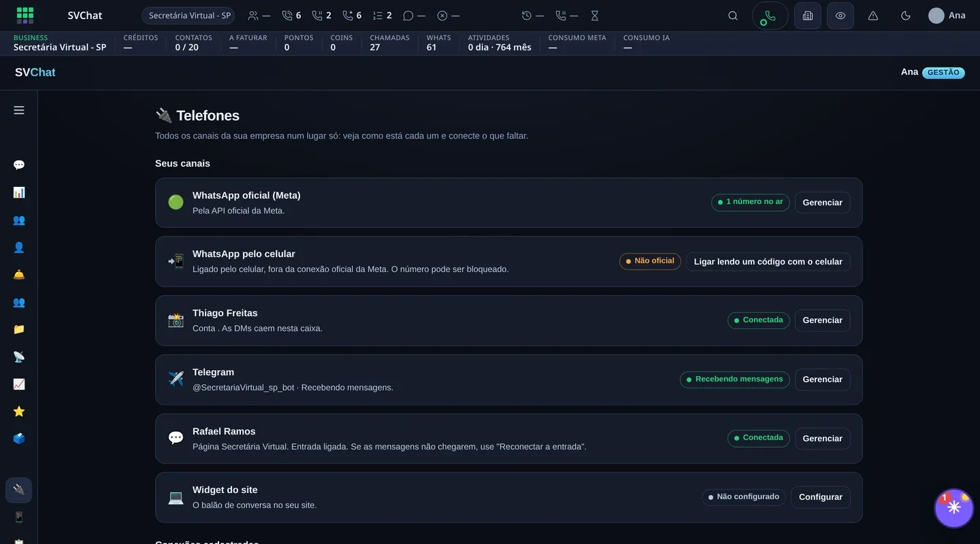Click the ATIVIDADES 0 dia · 764 mês stat
980x544 pixels.
click(500, 43)
